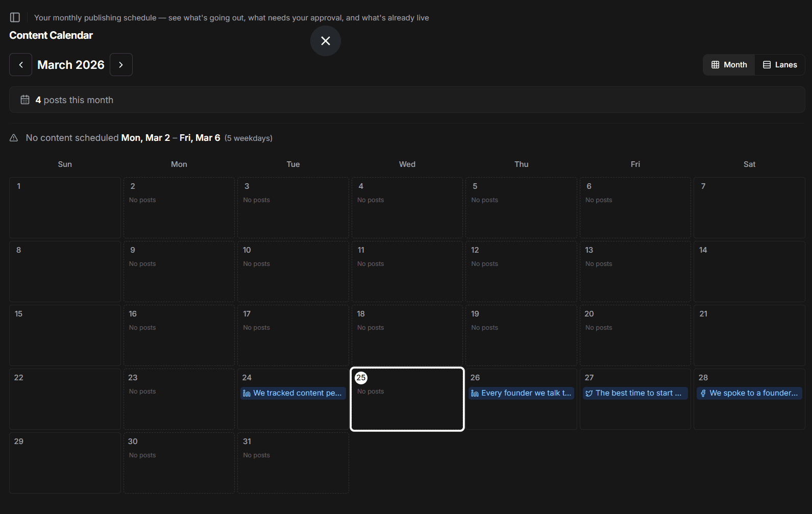
Task: Select the March 16 day cell
Action: pos(179,335)
